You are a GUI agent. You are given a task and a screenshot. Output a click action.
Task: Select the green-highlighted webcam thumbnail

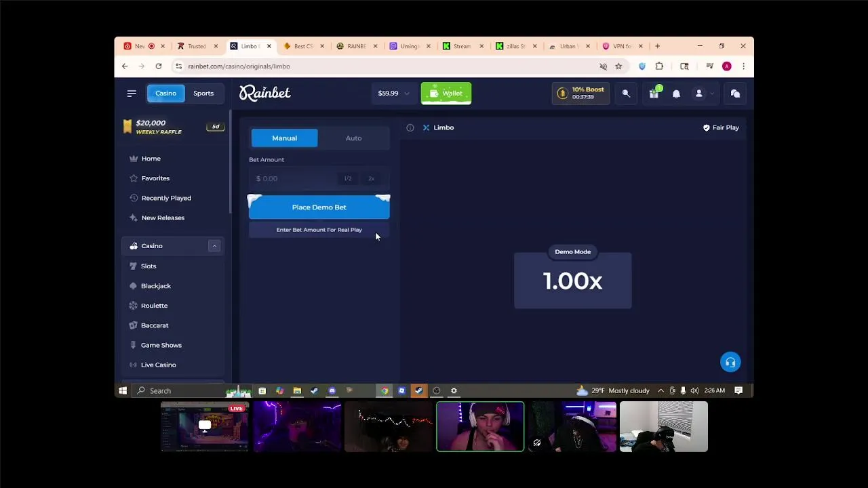pos(480,427)
